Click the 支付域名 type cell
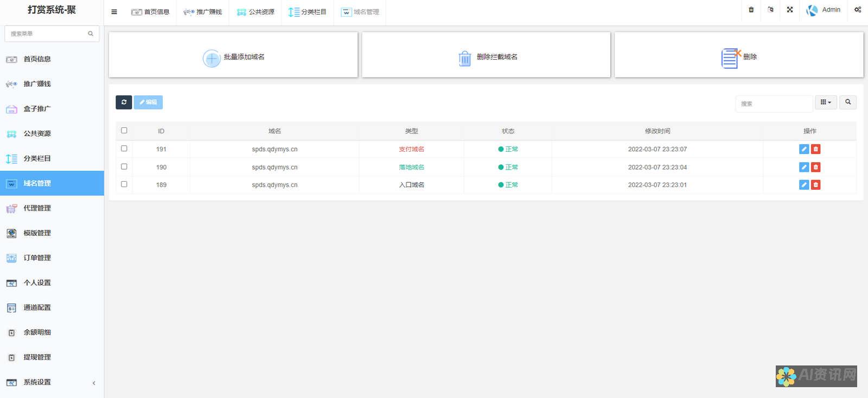868x398 pixels. (412, 149)
